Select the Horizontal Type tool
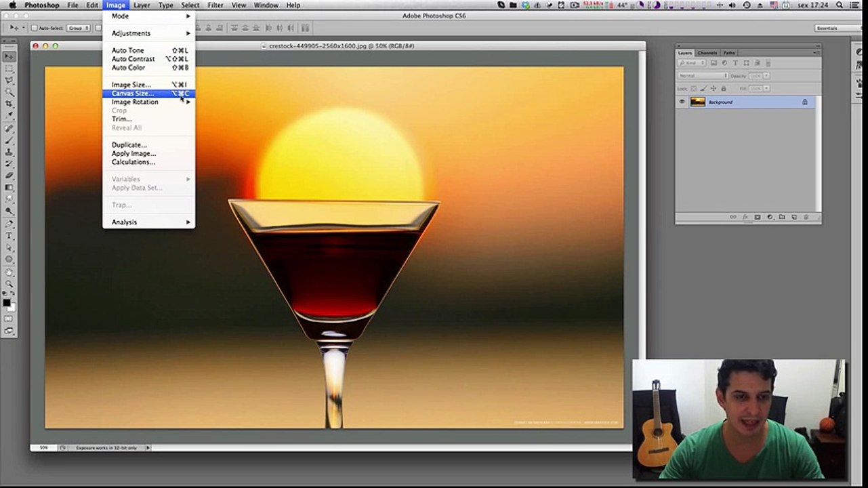Screen dimensions: 868x488 click(9, 235)
